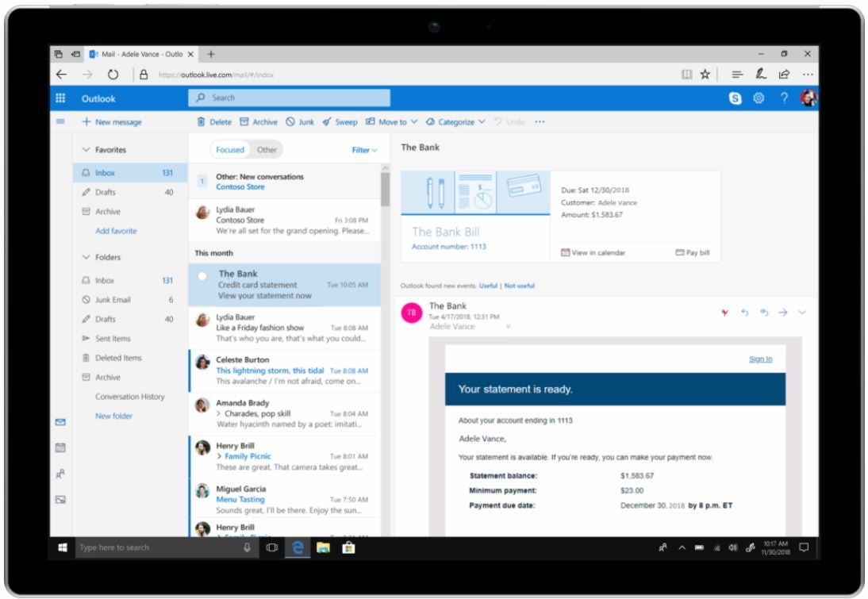
Task: Open Task View on taskbar
Action: [x=272, y=547]
